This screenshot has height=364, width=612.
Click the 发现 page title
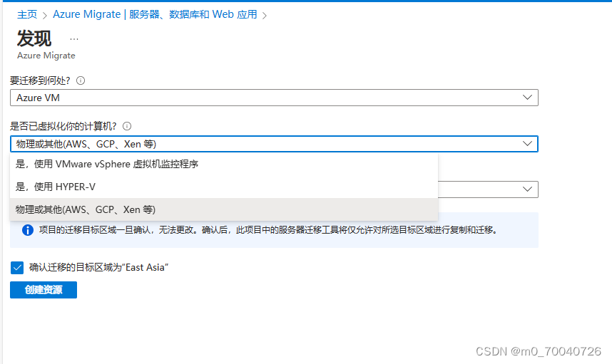[x=34, y=38]
